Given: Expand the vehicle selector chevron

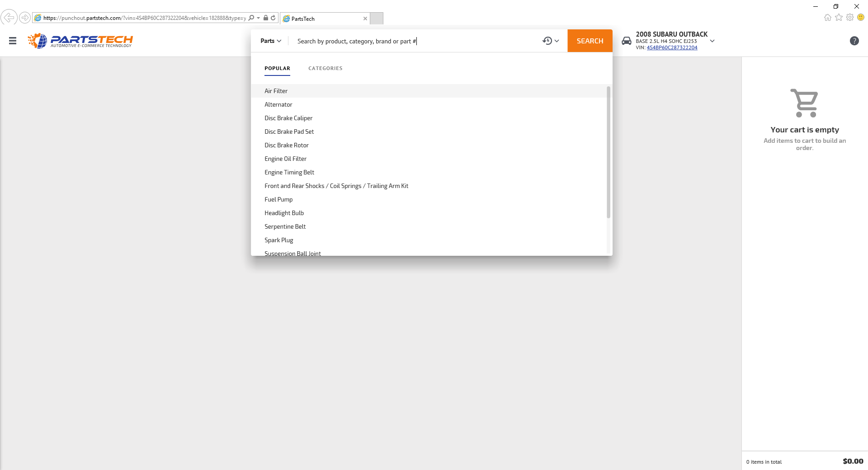Looking at the screenshot, I should (x=712, y=41).
